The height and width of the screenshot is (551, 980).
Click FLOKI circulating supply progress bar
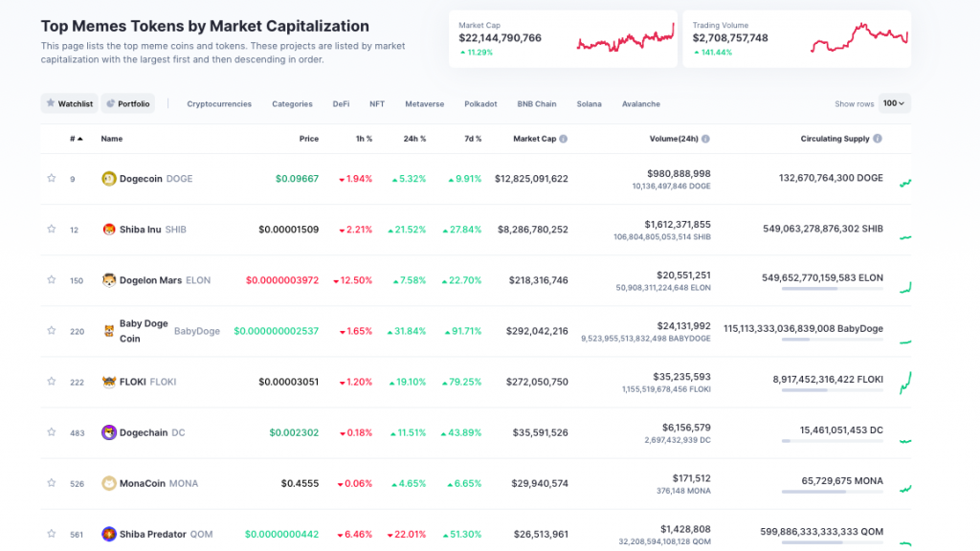click(x=832, y=390)
